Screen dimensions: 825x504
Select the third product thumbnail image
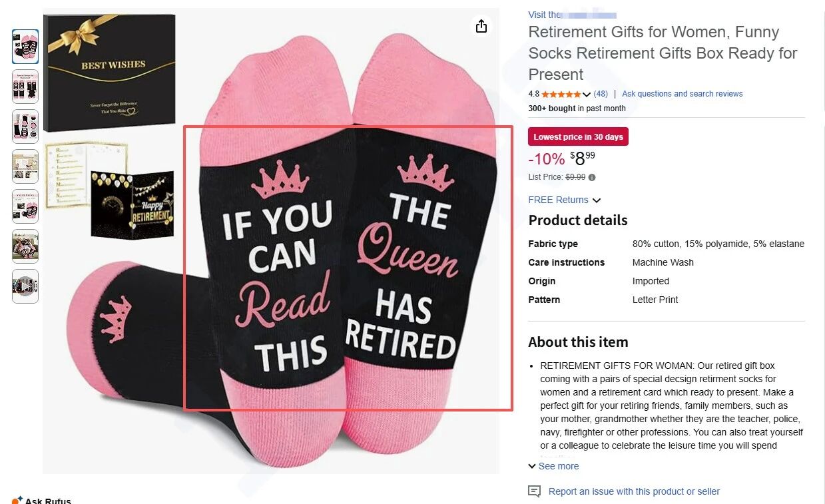pyautogui.click(x=25, y=126)
